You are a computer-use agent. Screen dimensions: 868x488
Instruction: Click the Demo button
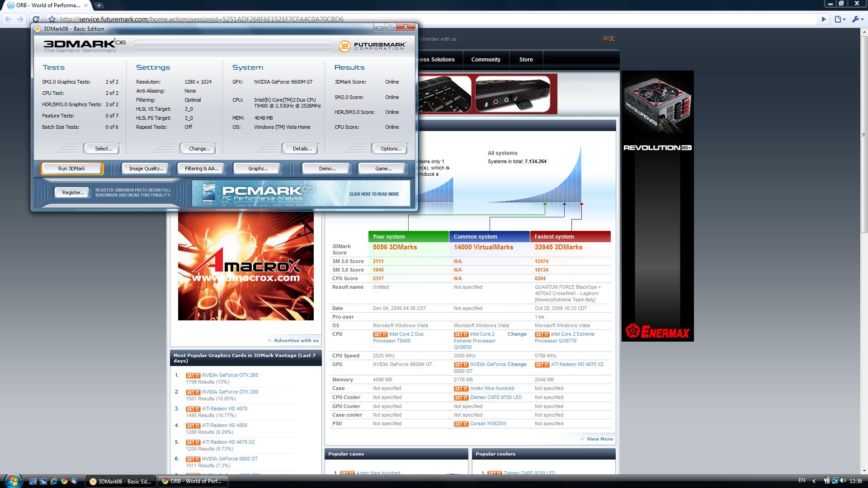(327, 169)
